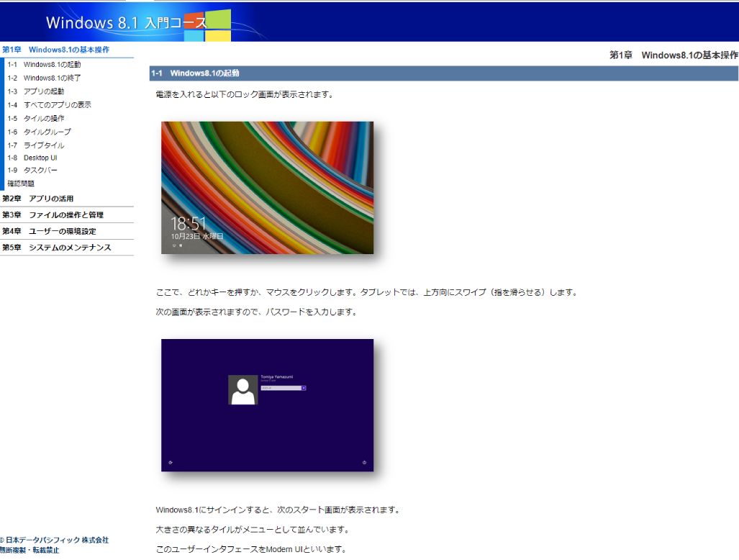The width and height of the screenshot is (739, 560).
Task: Open 1-8 Desktop UI lesson
Action: 32,158
